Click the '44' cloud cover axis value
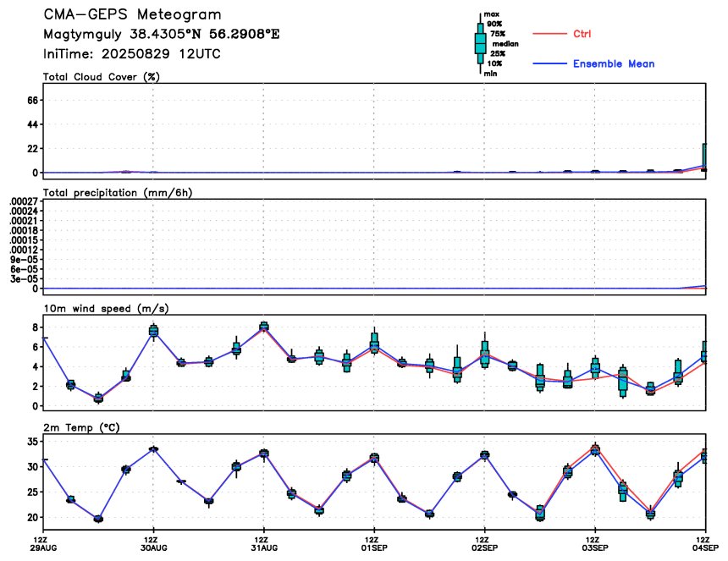Screen dimensions: 728x561 click(32, 124)
